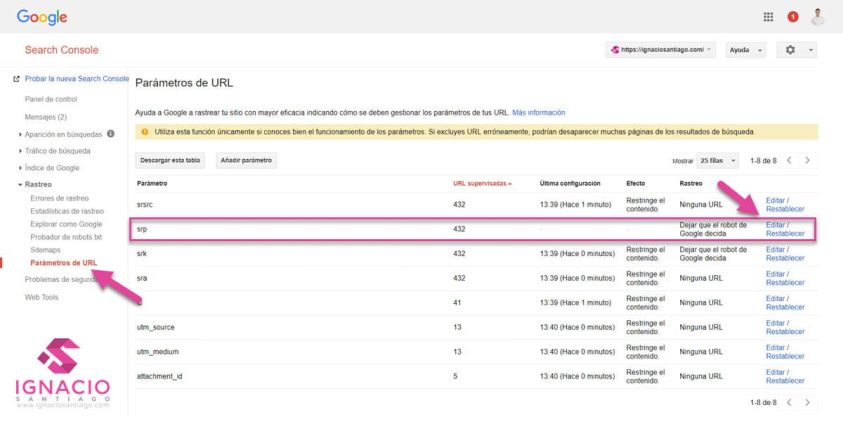Click Restablecer for the srsrc parameter
Viewport: 843px width, 422px height.
click(x=785, y=209)
